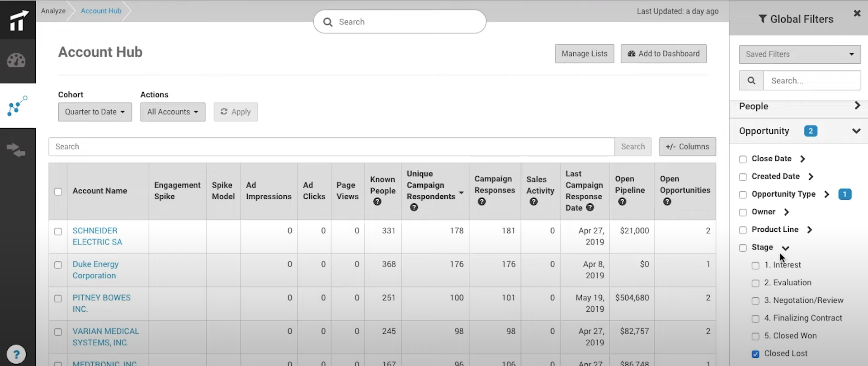Expand the Close Date filter chevron

(802, 159)
